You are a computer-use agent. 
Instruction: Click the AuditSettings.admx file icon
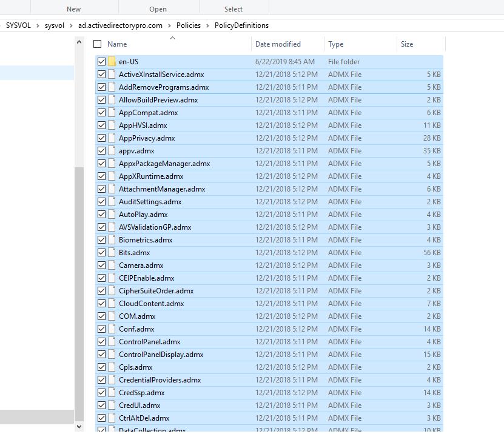coord(112,202)
